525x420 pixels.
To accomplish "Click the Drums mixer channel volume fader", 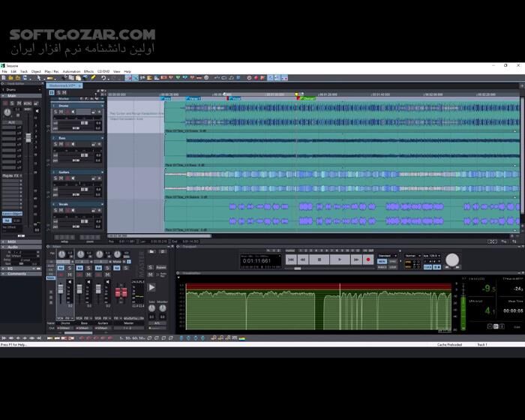I will pyautogui.click(x=61, y=289).
